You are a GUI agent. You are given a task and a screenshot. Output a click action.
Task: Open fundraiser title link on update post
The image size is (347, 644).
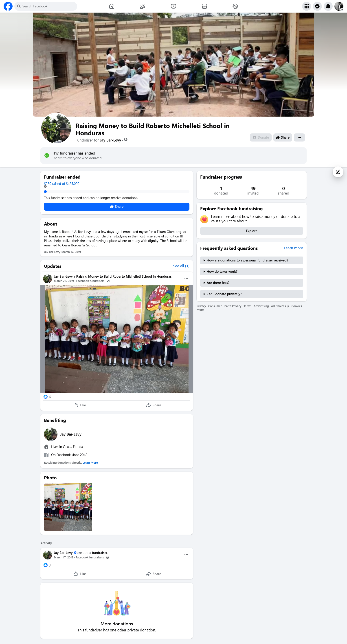(x=124, y=277)
